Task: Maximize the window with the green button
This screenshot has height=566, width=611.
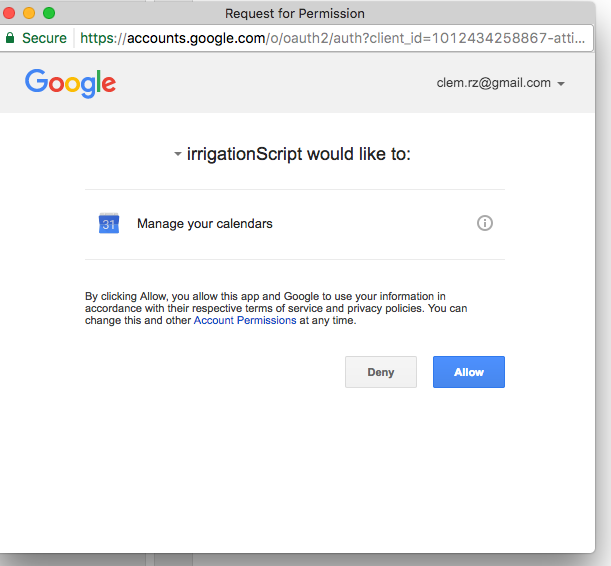Action: tap(49, 13)
